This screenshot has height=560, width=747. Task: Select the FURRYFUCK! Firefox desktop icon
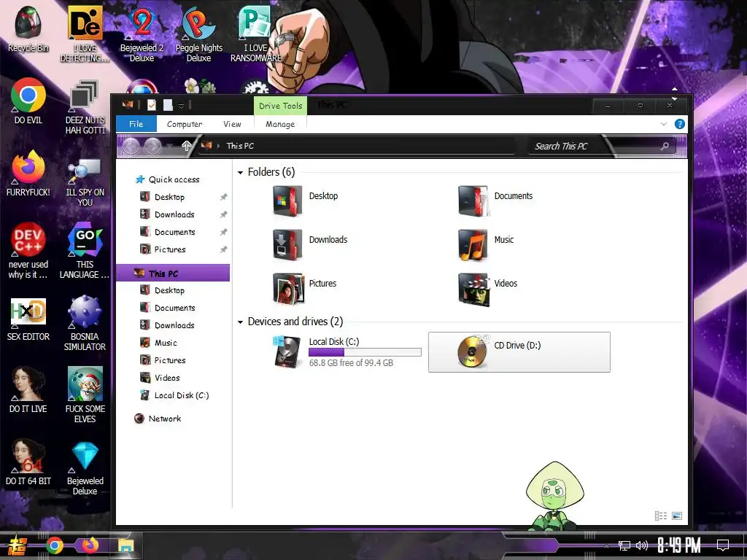pyautogui.click(x=28, y=174)
